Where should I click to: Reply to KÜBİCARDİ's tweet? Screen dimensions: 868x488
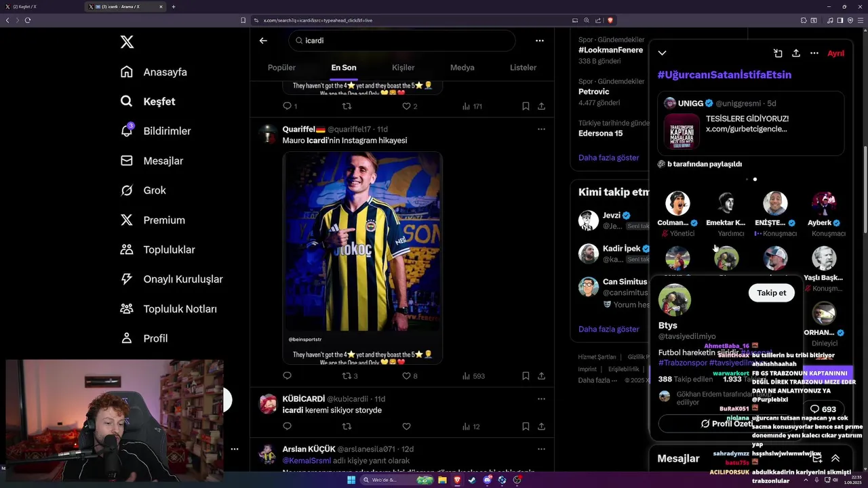click(287, 426)
